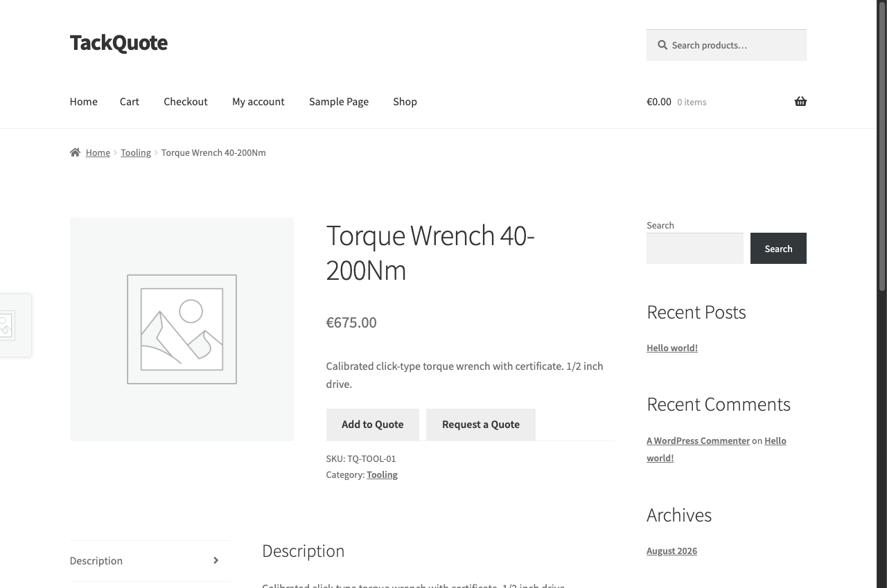
Task: Focus the sidebar Search text field
Action: (x=695, y=249)
